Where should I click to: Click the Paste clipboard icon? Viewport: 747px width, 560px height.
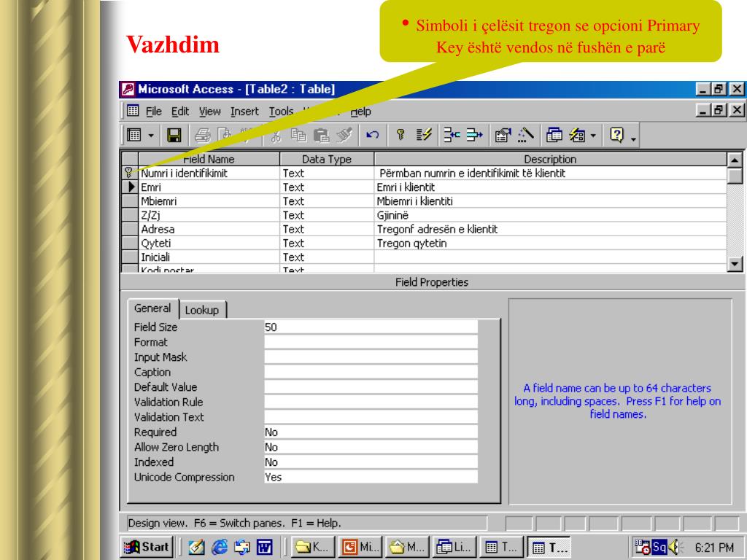click(x=322, y=136)
